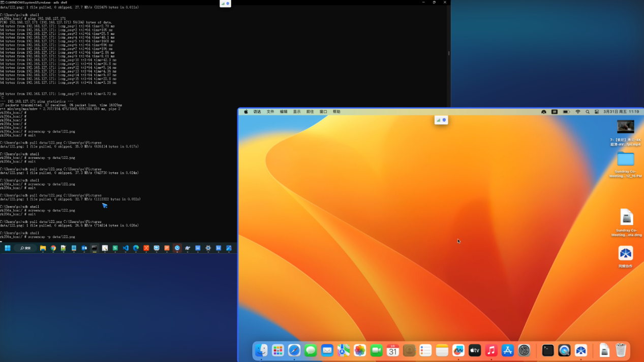Open the disk image item beside Trash in the Dock
Image resolution: width=644 pixels, height=362 pixels.
[604, 350]
